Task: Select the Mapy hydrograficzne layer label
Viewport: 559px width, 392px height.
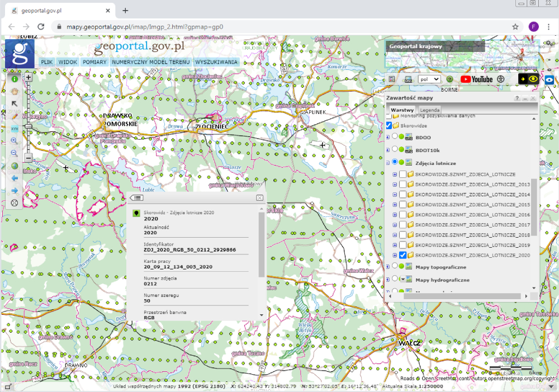Action: coord(442,280)
